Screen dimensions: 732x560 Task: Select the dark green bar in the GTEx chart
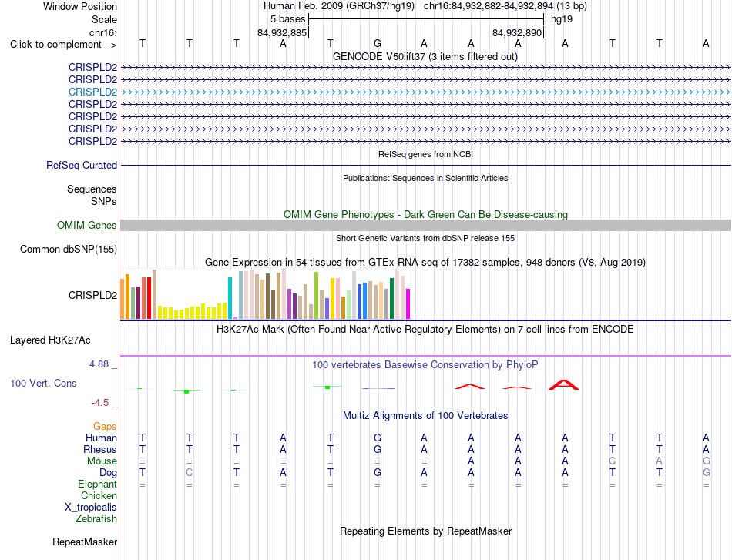point(391,299)
